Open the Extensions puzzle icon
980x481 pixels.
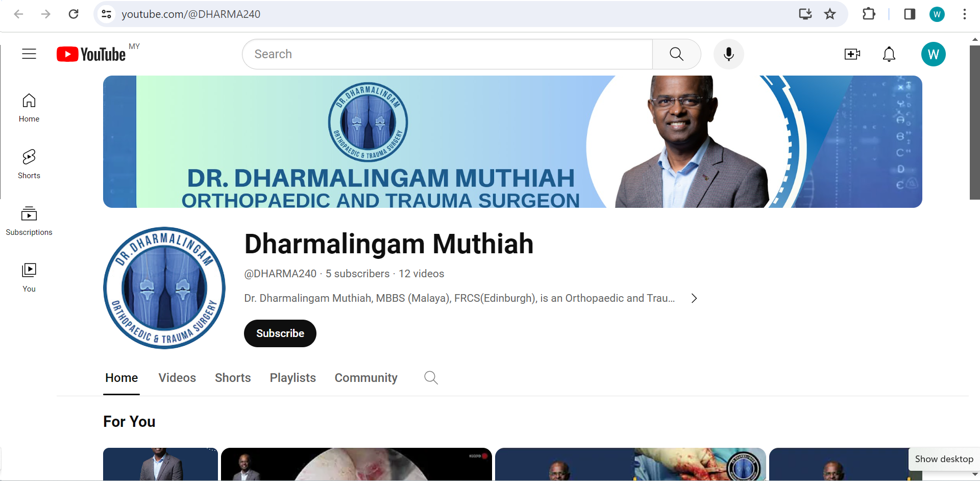coord(869,14)
